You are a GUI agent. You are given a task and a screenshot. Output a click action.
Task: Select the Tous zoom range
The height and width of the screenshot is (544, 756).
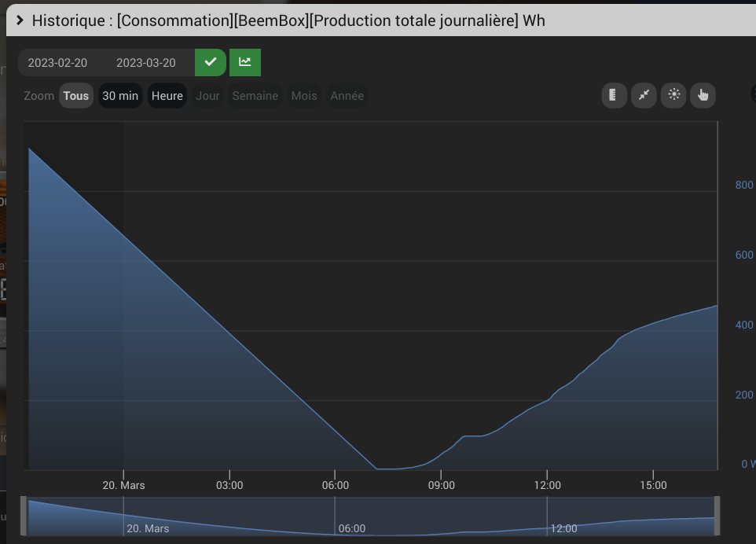[x=76, y=96]
